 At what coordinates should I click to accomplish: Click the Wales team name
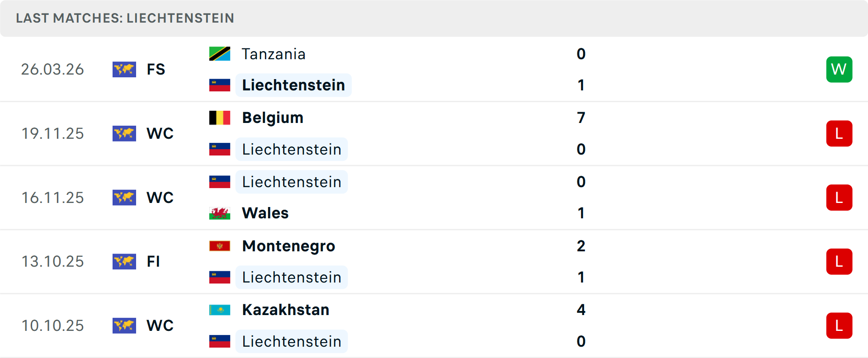coord(265,213)
